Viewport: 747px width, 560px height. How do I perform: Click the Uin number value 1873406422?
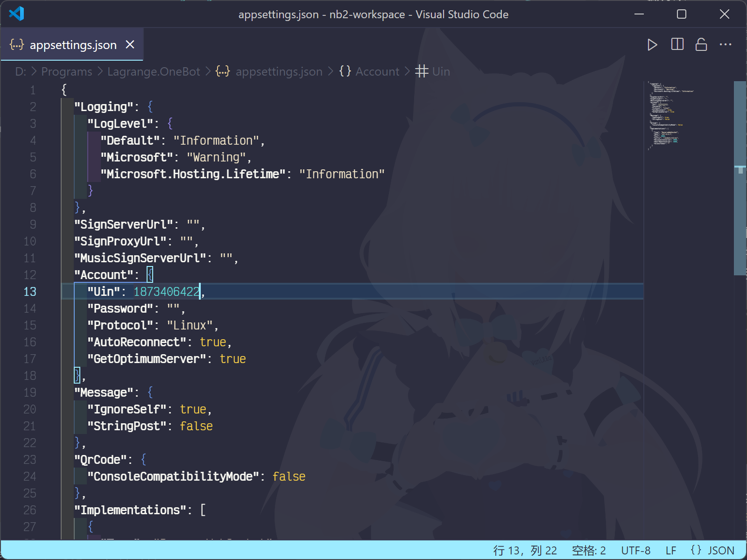click(166, 292)
